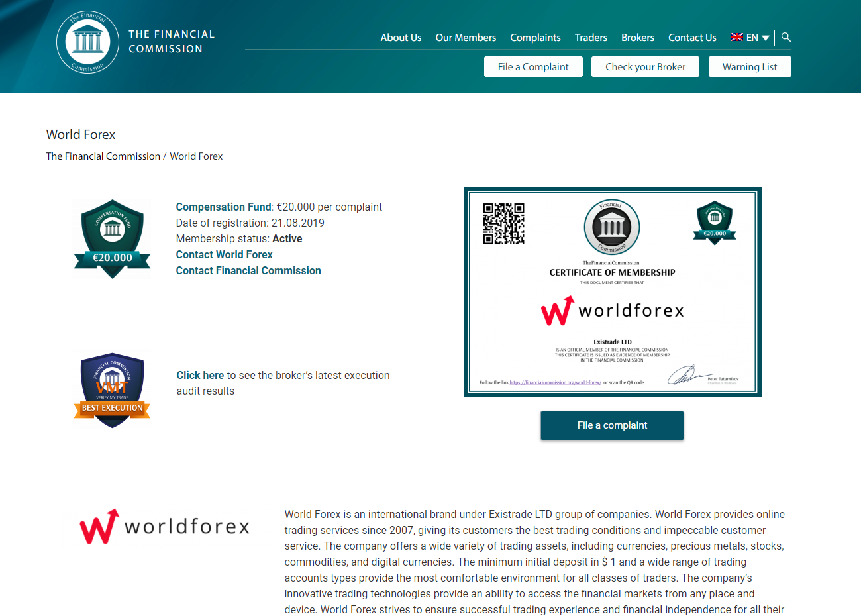Click the certificate's Financial Commission seal

(612, 227)
